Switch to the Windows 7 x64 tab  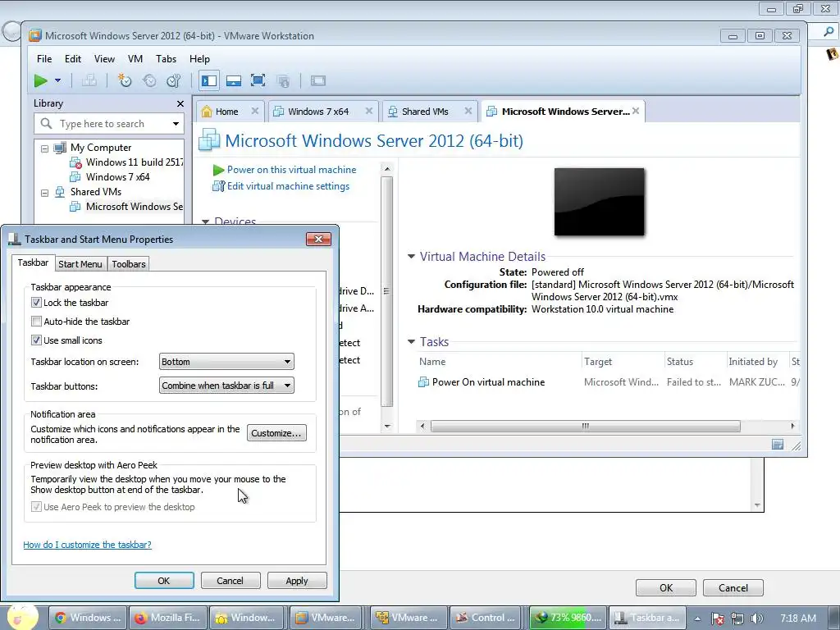click(x=318, y=112)
